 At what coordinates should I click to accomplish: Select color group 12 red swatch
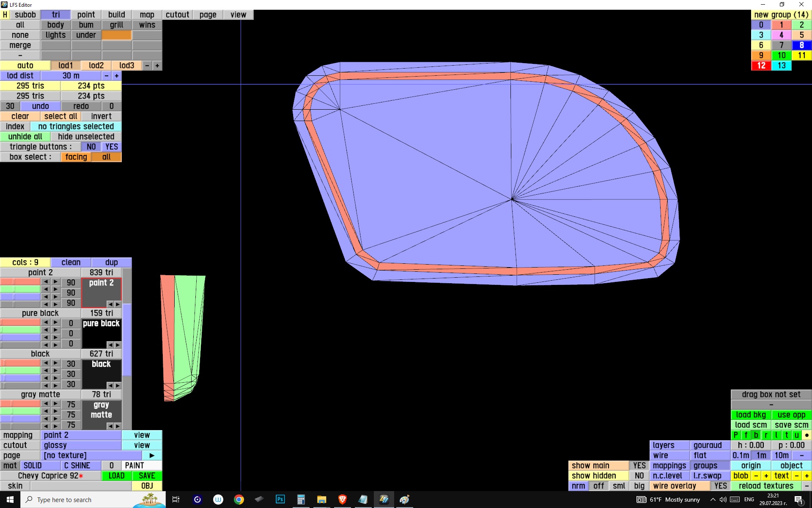point(761,66)
